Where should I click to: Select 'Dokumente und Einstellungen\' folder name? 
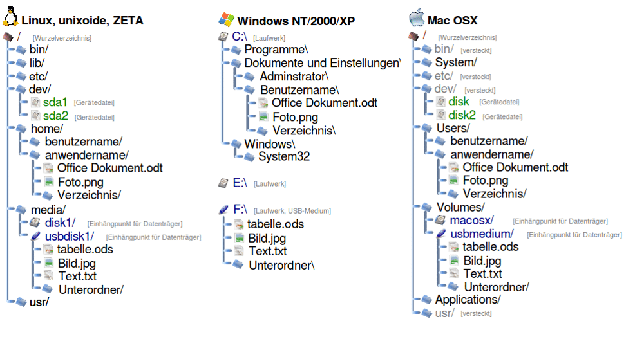pos(323,63)
